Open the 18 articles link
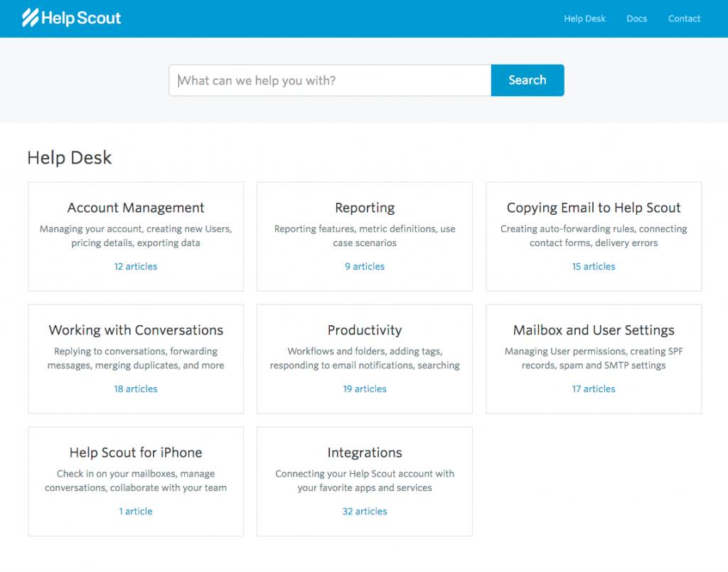Screen dimensions: 728x572 click(x=136, y=389)
